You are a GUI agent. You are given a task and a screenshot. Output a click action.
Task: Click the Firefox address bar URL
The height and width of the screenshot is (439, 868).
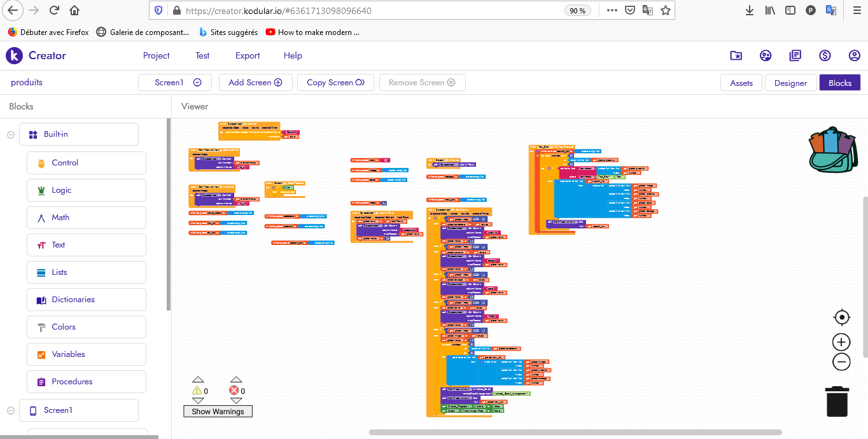click(279, 11)
